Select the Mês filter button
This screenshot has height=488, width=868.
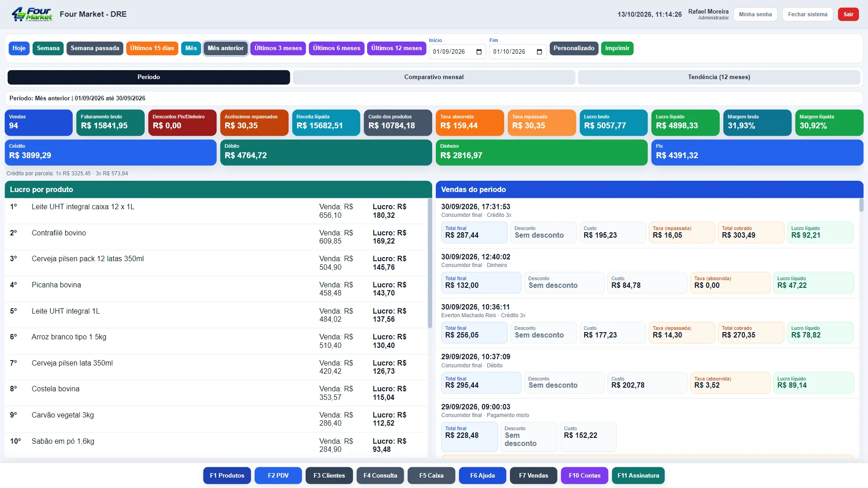click(x=191, y=48)
